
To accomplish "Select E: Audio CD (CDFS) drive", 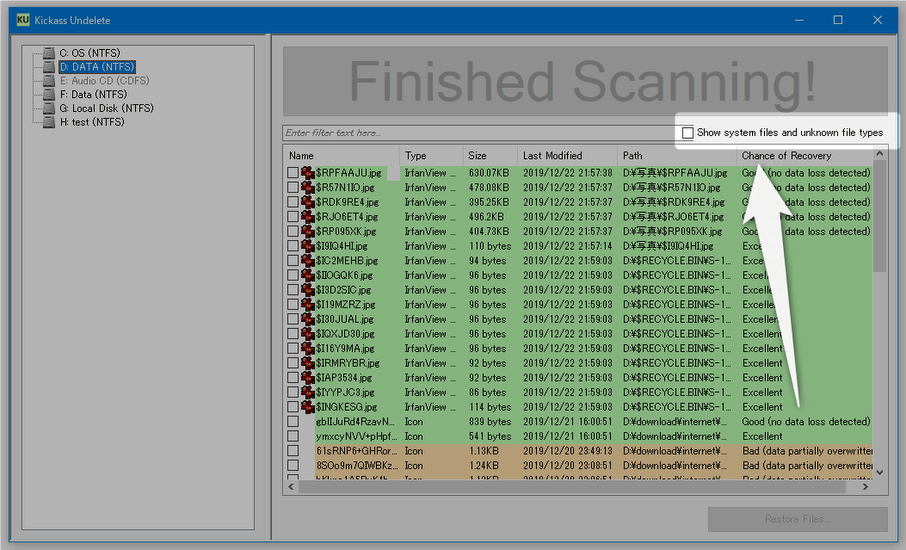I will coord(104,81).
